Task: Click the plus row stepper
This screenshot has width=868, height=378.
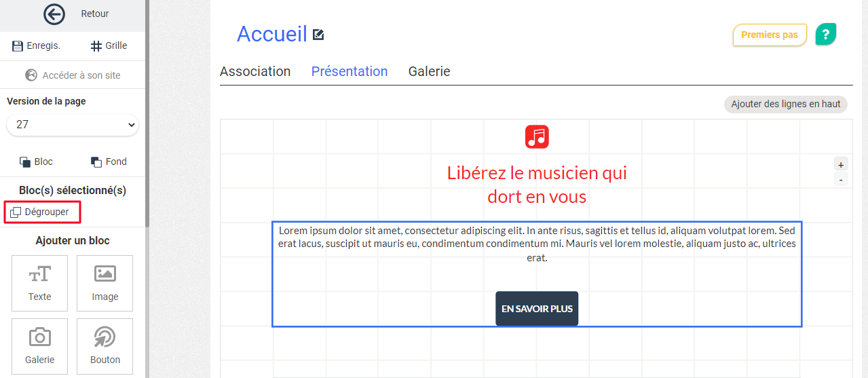Action: 841,164
